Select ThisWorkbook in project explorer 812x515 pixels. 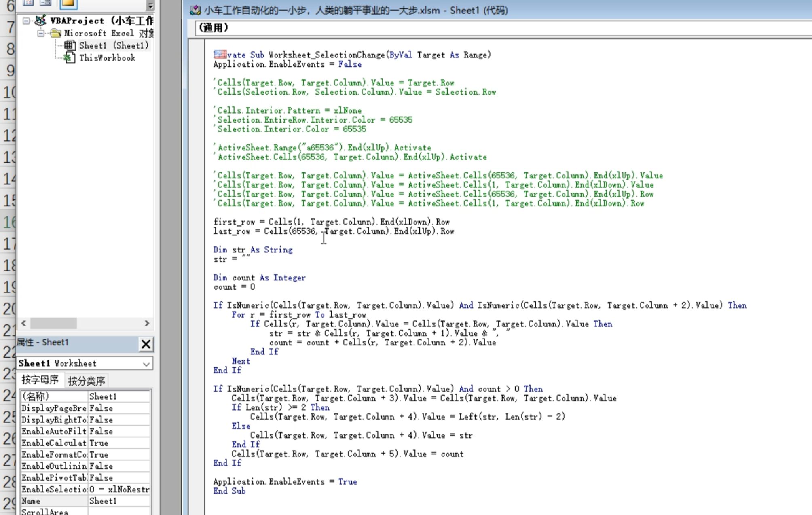(107, 58)
